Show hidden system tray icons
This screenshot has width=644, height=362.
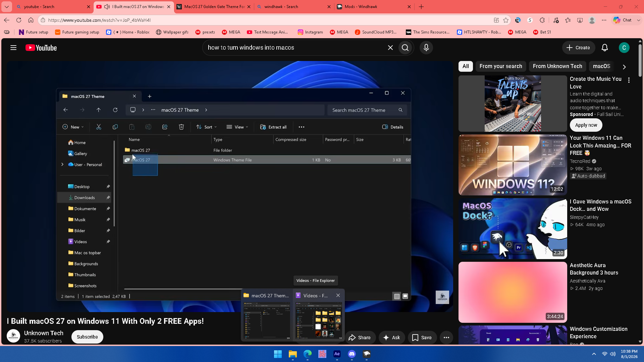pos(594,354)
